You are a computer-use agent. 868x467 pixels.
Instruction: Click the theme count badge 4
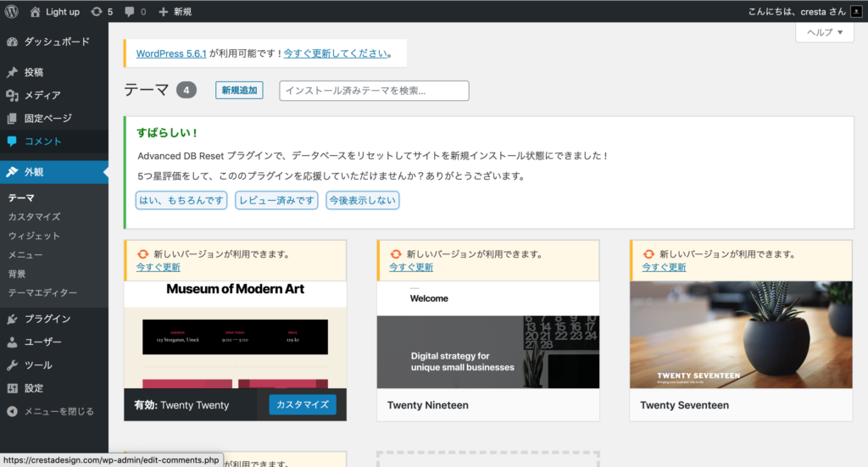(186, 90)
